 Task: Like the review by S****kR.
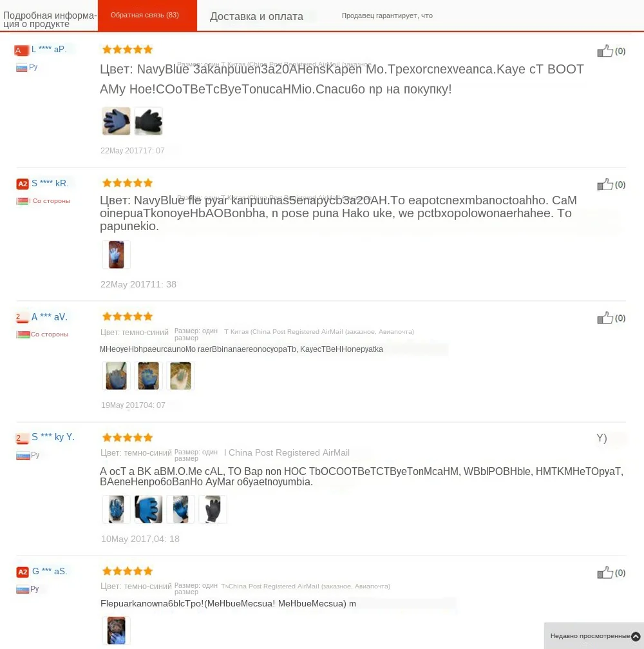click(x=605, y=184)
